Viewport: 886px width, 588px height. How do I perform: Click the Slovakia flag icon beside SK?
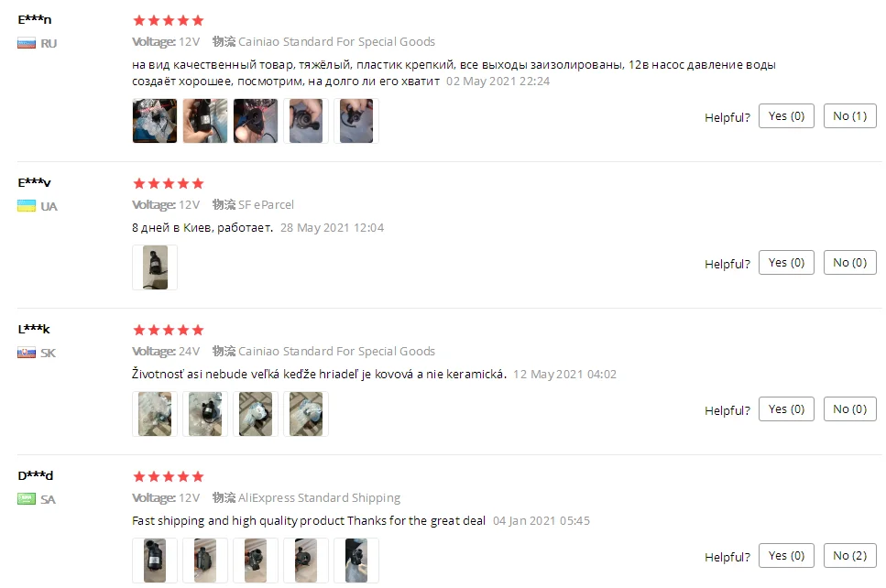pyautogui.click(x=27, y=353)
